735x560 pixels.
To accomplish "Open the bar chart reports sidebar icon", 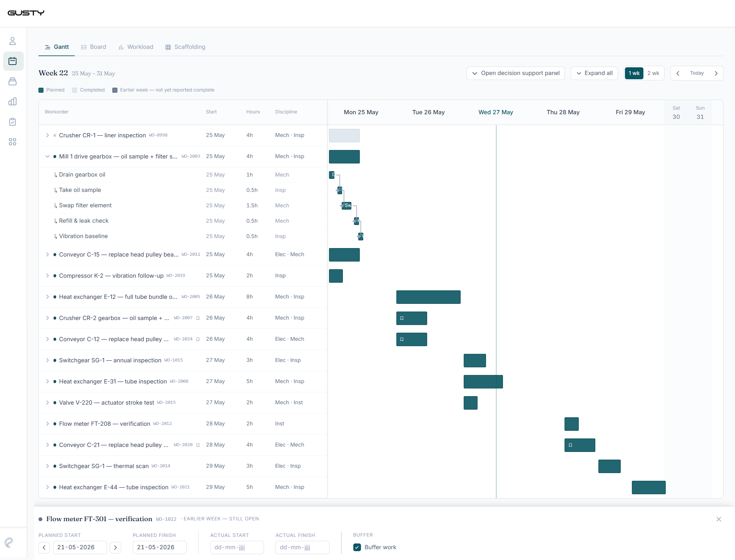I will [13, 102].
